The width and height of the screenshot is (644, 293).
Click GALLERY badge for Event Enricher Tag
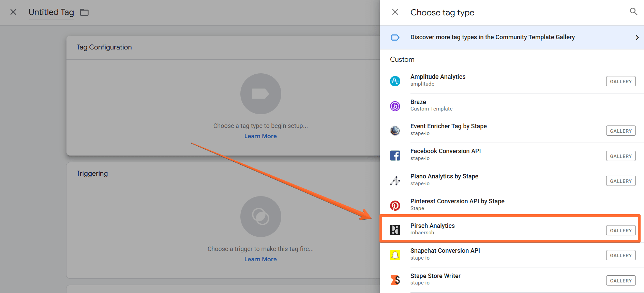click(620, 131)
